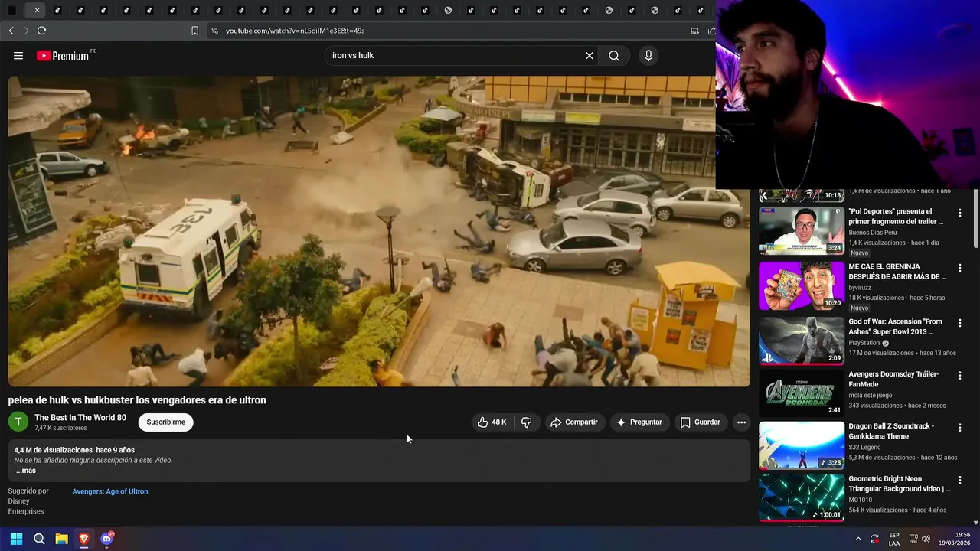
Task: Save the video with Guardar
Action: point(701,422)
